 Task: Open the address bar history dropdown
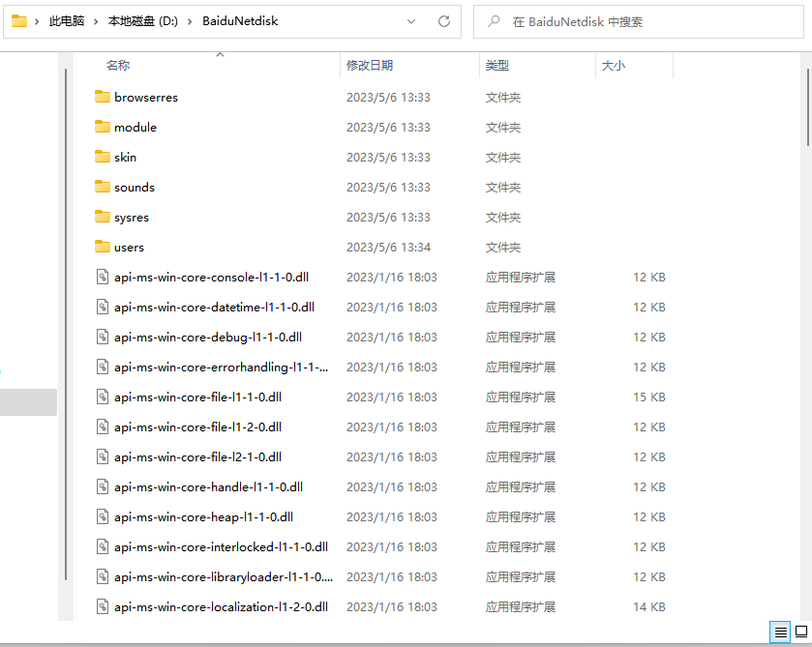(x=411, y=21)
